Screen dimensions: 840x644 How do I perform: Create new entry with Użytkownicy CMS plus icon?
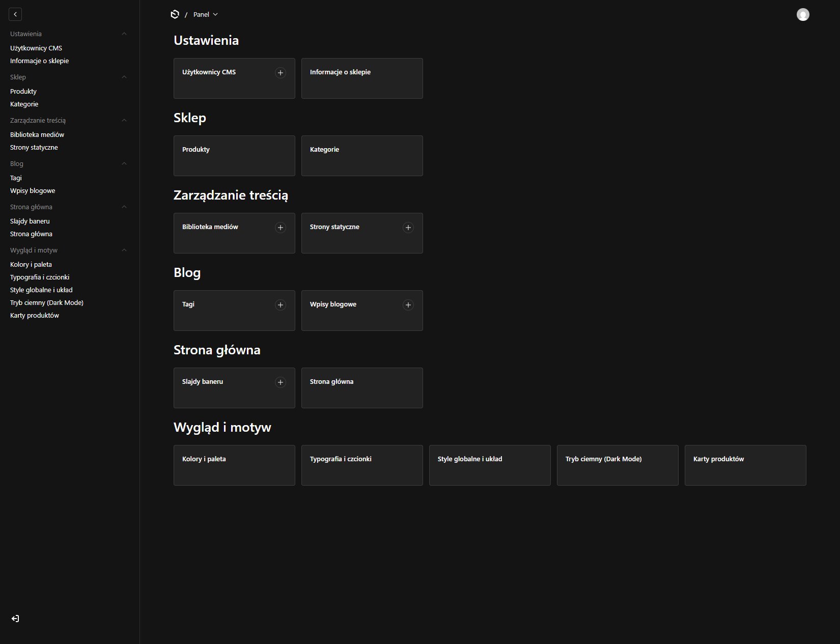[281, 73]
